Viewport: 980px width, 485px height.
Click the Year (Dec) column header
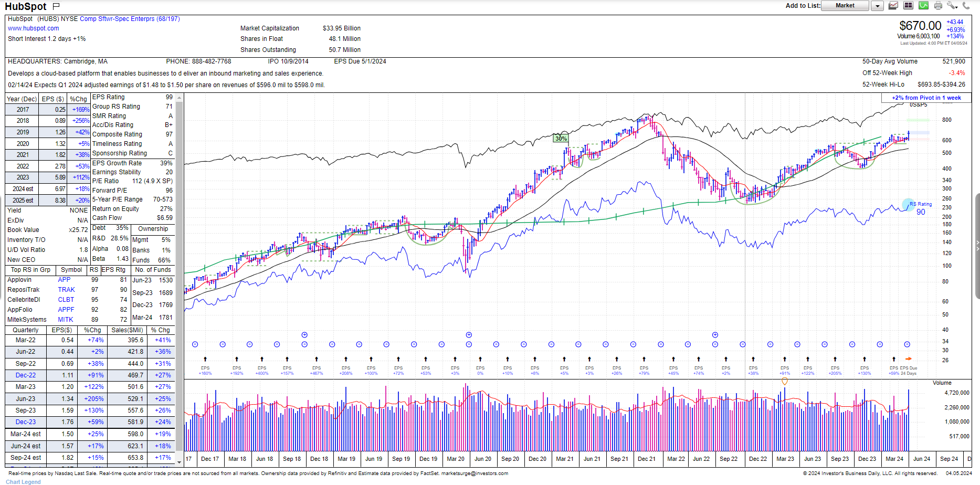tap(22, 99)
